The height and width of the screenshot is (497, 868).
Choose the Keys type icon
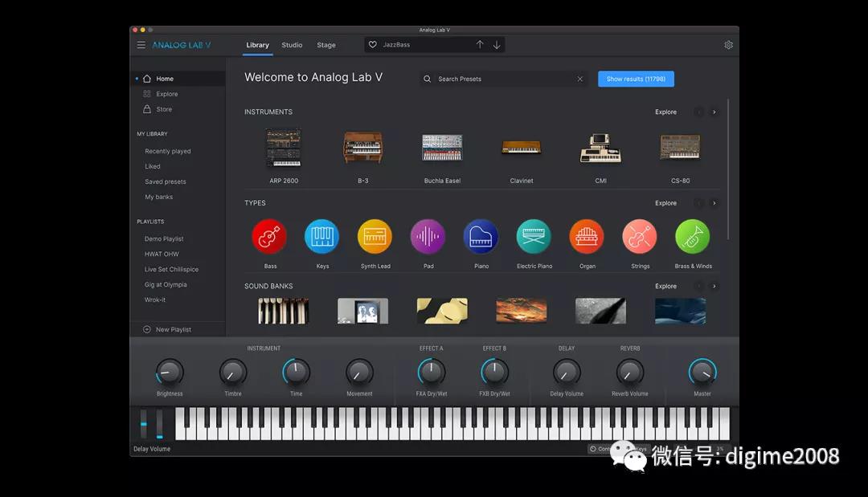coord(321,237)
